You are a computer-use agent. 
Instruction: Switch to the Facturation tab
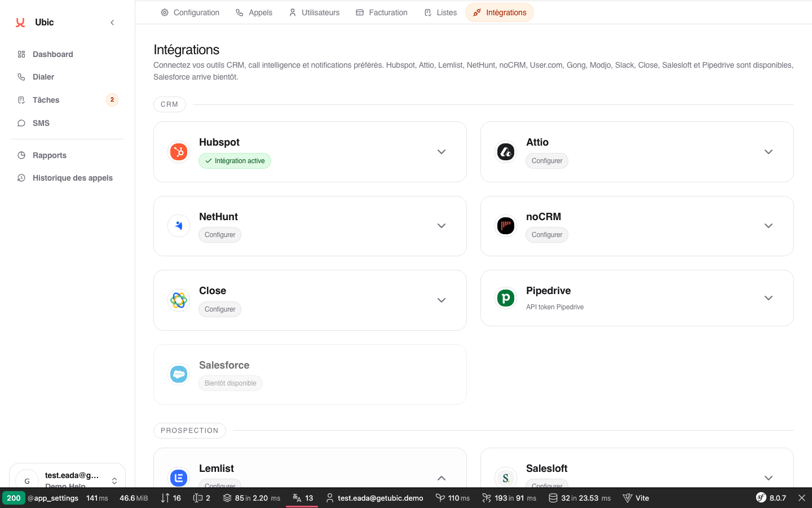pos(382,12)
